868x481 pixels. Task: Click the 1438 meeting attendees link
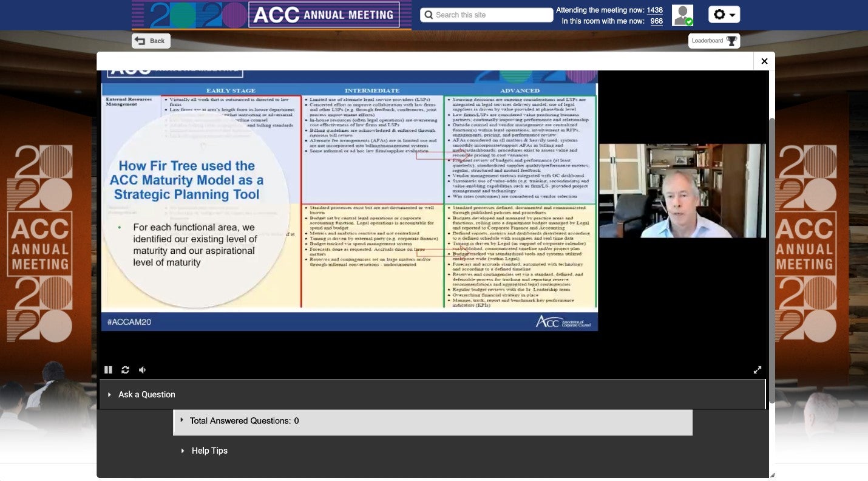pos(654,10)
